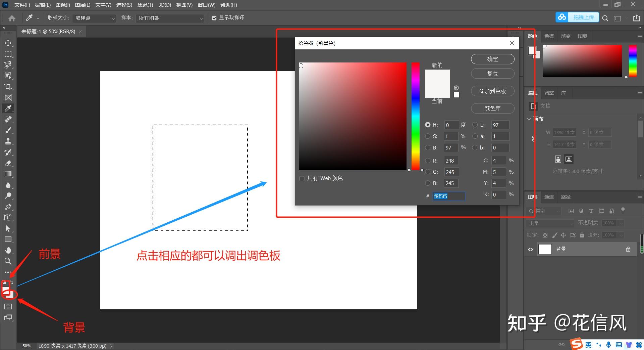Select the Lasso tool in toolbar
The width and height of the screenshot is (644, 350).
coord(8,64)
